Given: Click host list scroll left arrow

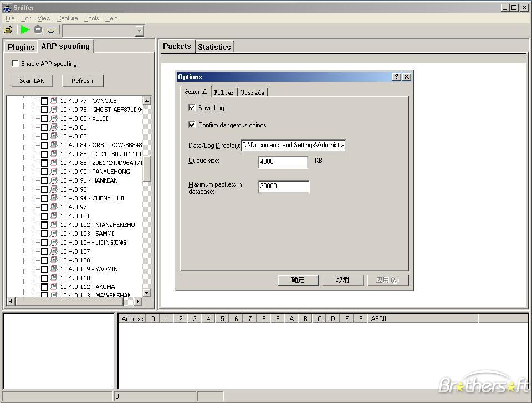Looking at the screenshot, I should [x=11, y=301].
